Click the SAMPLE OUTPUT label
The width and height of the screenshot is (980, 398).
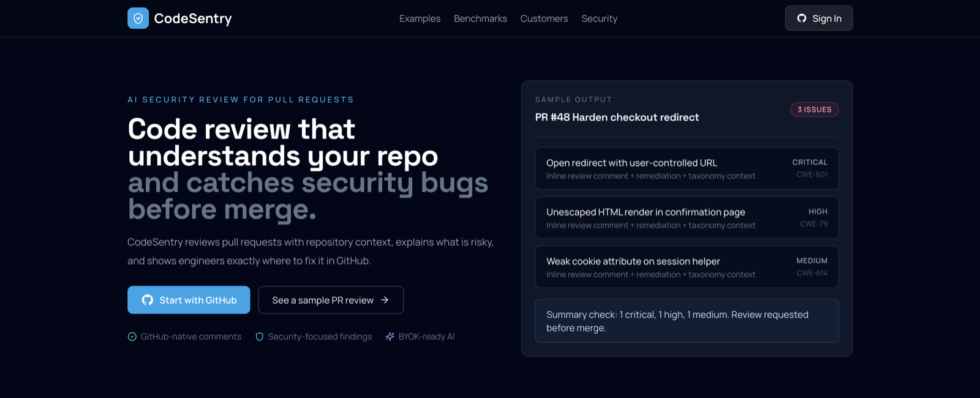click(574, 100)
